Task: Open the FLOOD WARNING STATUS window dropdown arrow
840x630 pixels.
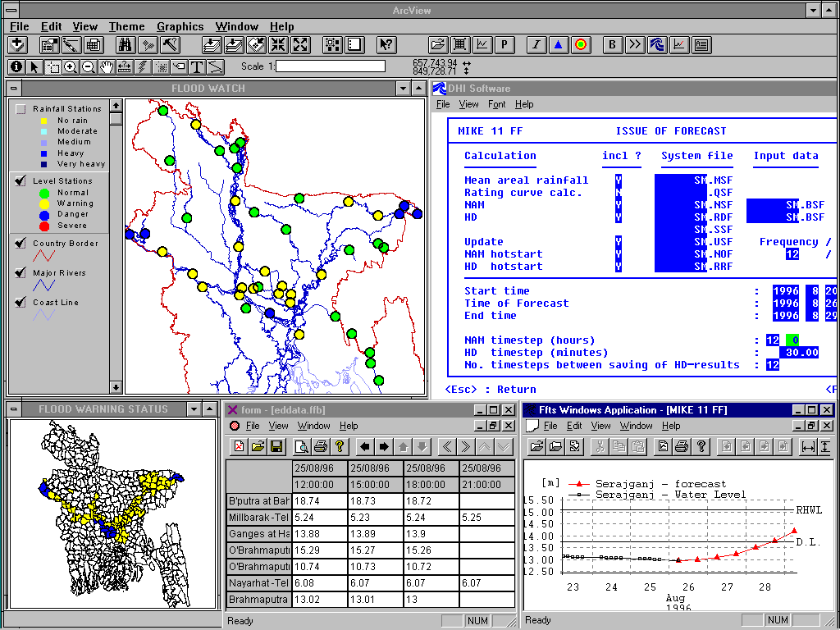Action: coord(194,409)
